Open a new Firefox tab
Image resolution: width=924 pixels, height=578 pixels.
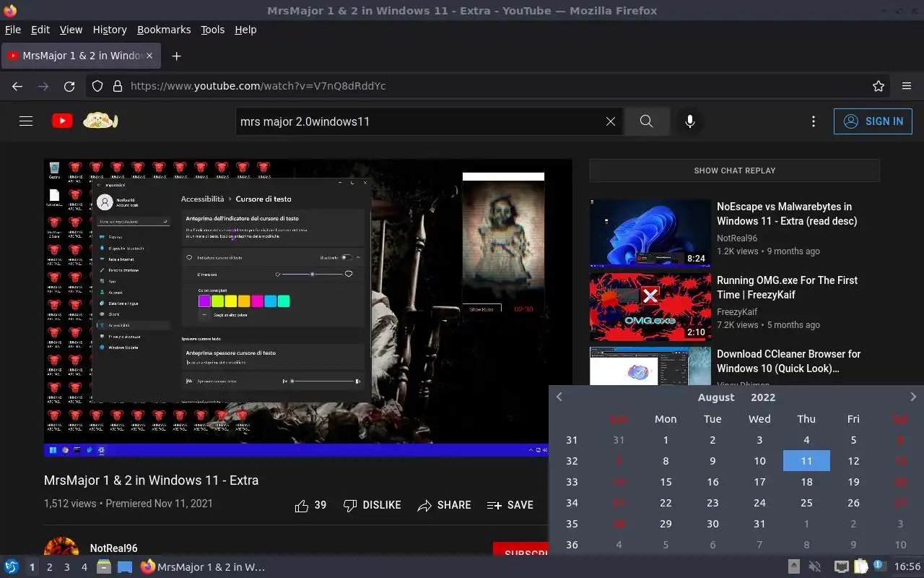pos(176,56)
